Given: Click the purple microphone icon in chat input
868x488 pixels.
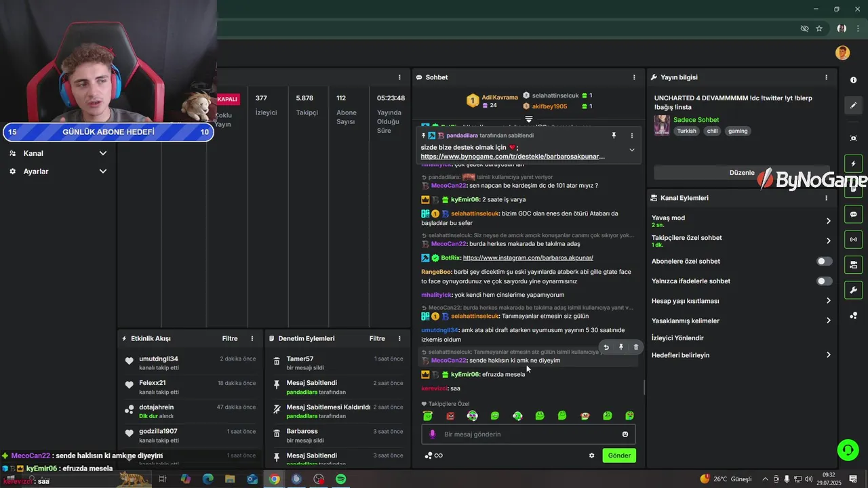Looking at the screenshot, I should (x=433, y=434).
